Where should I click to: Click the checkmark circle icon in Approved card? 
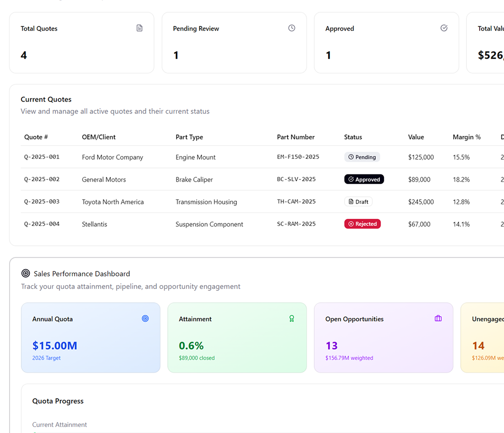pyautogui.click(x=444, y=28)
